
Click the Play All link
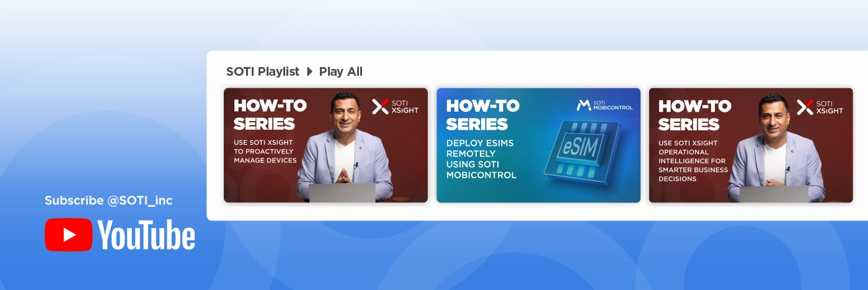(341, 71)
